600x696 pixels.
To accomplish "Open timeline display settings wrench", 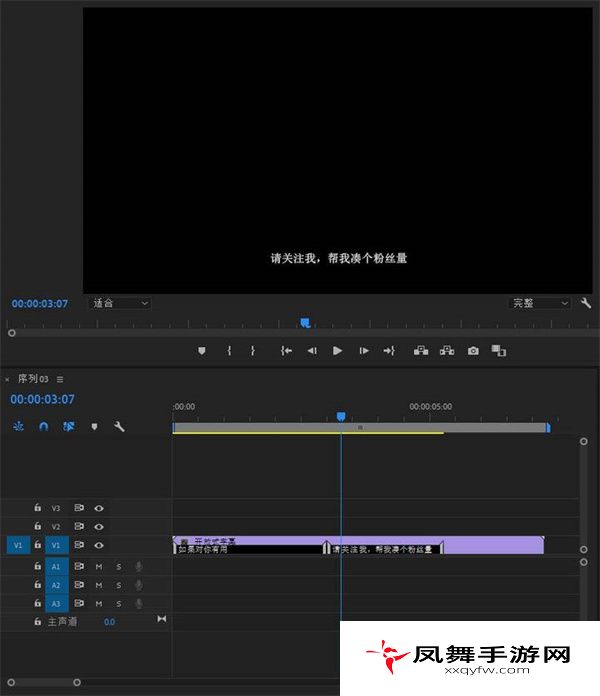I will [x=119, y=426].
